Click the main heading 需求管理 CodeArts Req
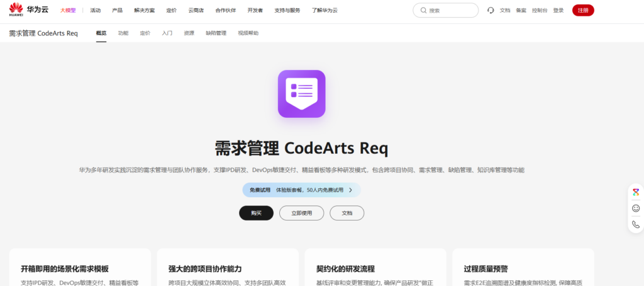644x286 pixels. click(301, 148)
